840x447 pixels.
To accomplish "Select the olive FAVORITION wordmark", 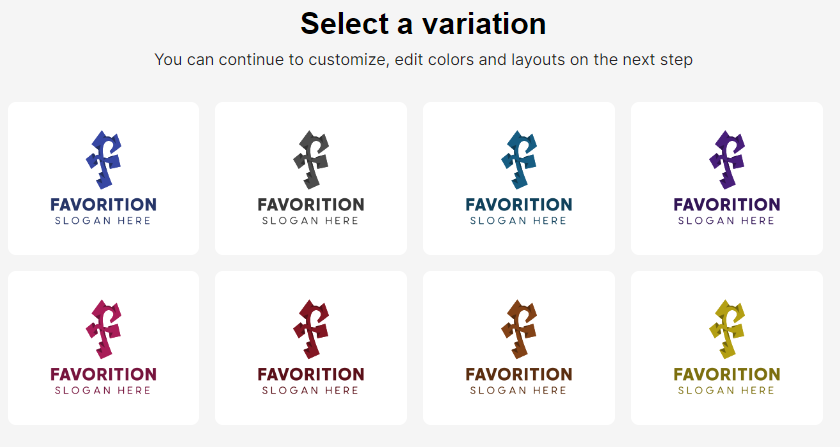I will pos(727,374).
